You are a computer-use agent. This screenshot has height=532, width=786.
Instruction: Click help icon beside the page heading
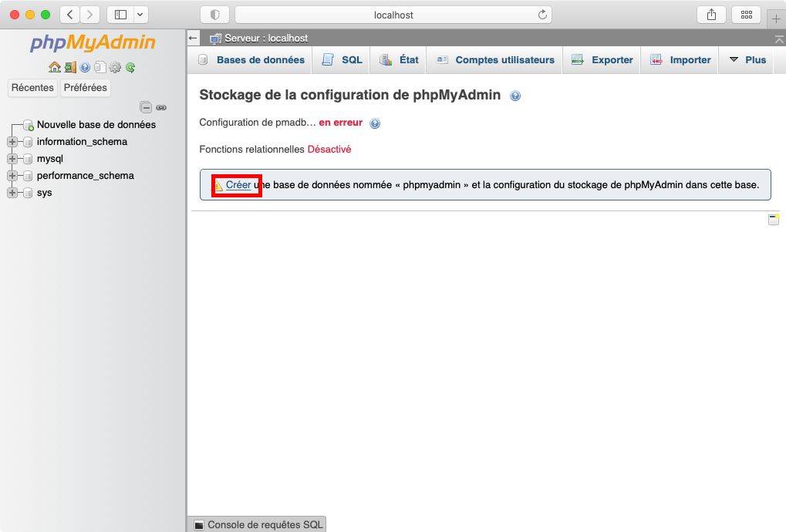click(515, 96)
